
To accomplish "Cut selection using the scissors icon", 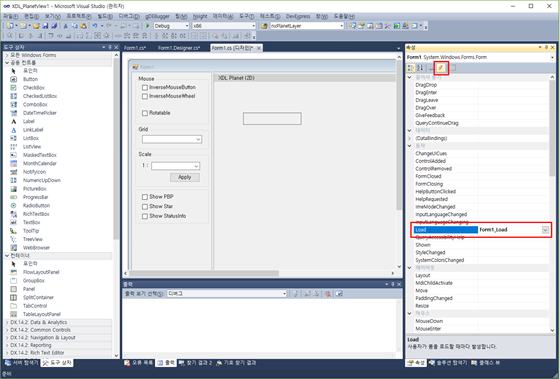I will (65, 26).
